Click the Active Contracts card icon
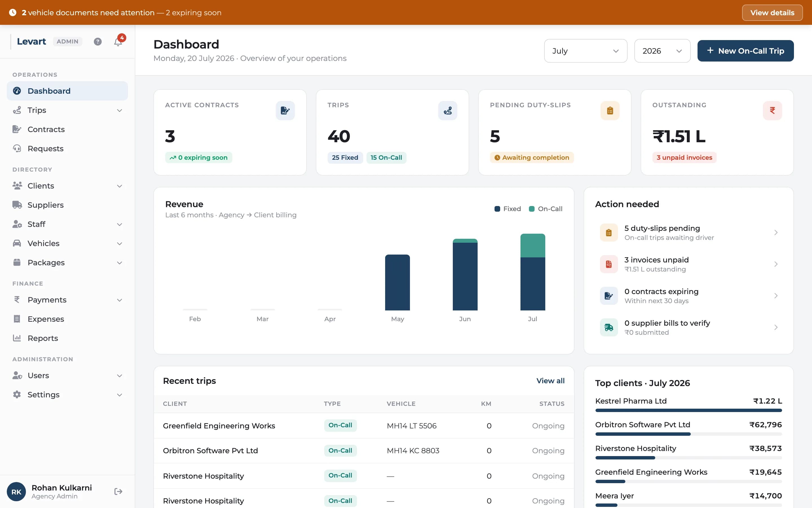812x508 pixels. [x=285, y=111]
